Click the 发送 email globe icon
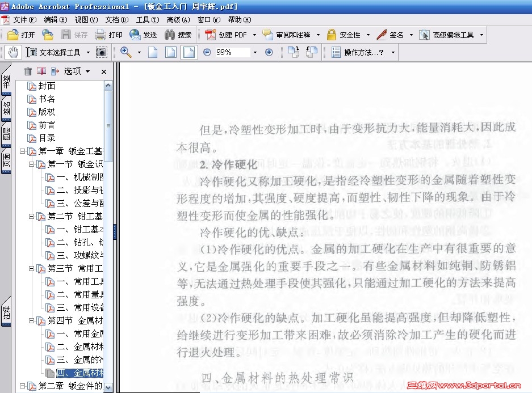Screen dimensions: 532x393 click(x=135, y=35)
